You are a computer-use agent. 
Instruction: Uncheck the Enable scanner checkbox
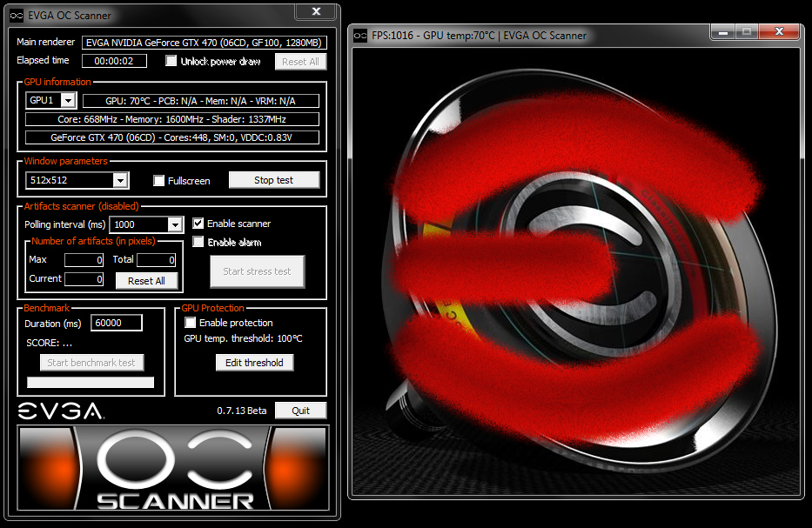(198, 223)
